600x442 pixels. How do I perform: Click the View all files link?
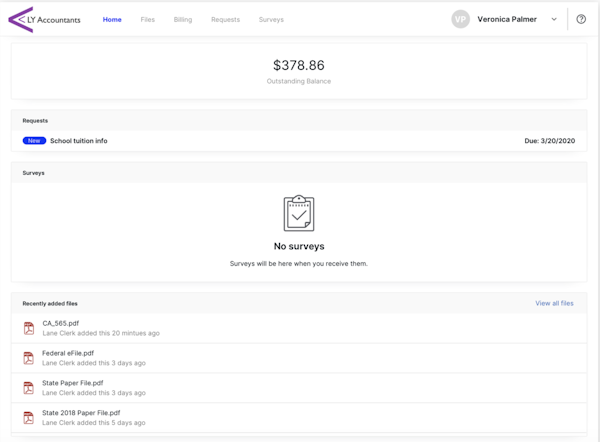[x=554, y=303]
